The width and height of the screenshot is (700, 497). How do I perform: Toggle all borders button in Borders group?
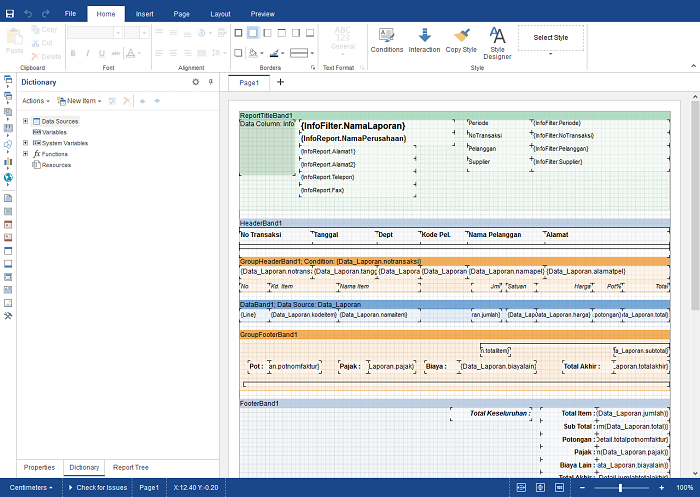point(239,33)
